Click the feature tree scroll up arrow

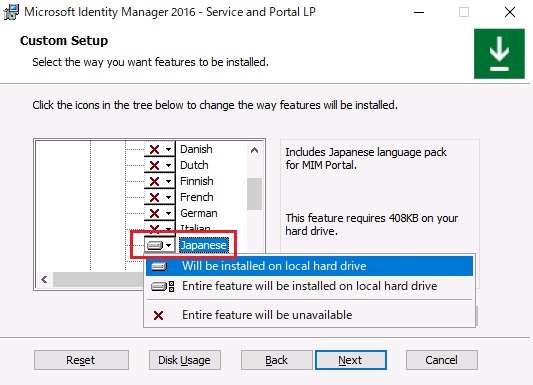pos(254,150)
